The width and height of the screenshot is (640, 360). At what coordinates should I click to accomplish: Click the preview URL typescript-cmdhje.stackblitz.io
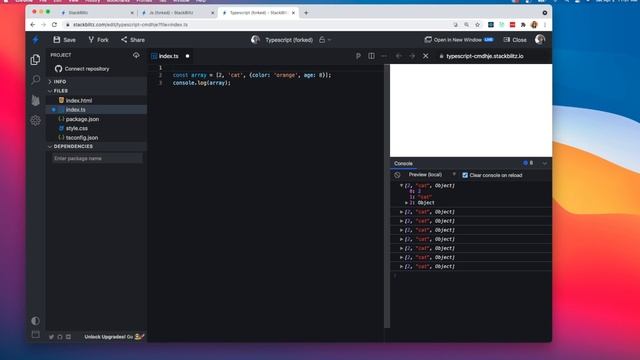484,56
